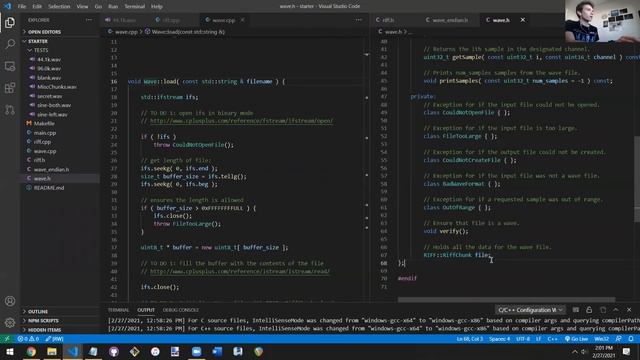Viewport: 640px width, 360px height.
Task: Click the remote window status bar icon
Action: (x=7, y=339)
